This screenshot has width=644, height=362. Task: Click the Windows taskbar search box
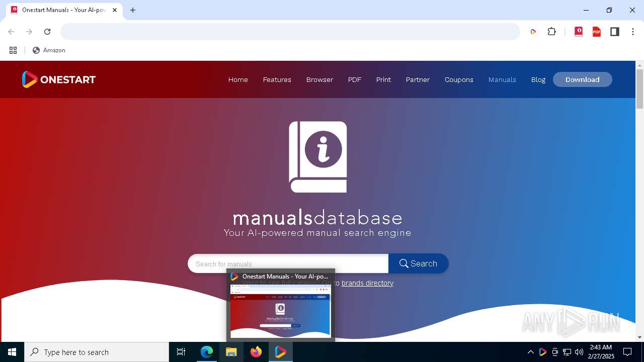97,352
